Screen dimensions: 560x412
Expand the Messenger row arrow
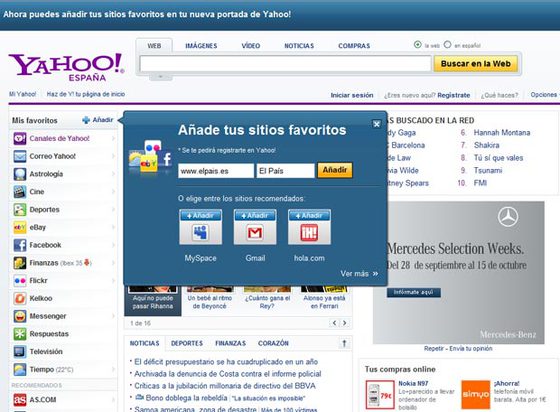coord(113,316)
